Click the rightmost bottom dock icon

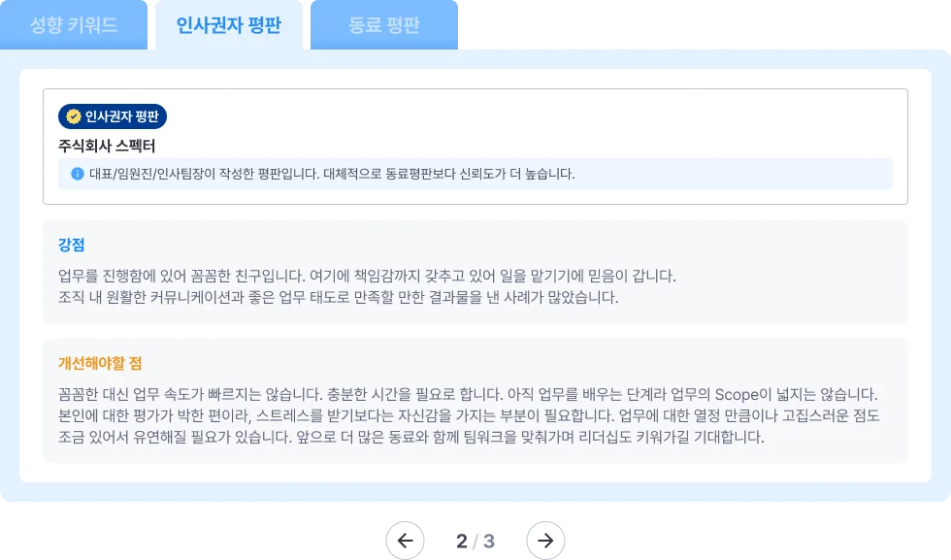click(x=545, y=537)
